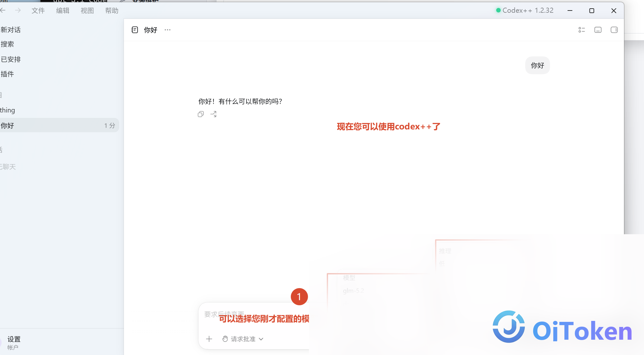Toggle the bottom panel layout icon
This screenshot has width=644, height=355.
598,30
